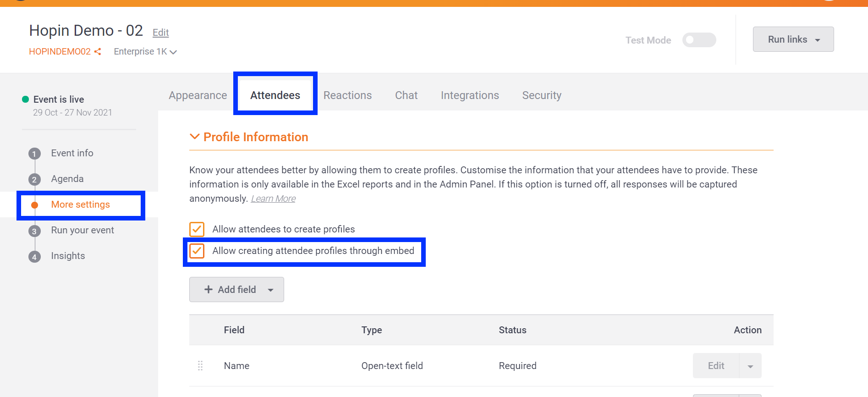Open the Learn More link
The height and width of the screenshot is (397, 868).
[273, 198]
